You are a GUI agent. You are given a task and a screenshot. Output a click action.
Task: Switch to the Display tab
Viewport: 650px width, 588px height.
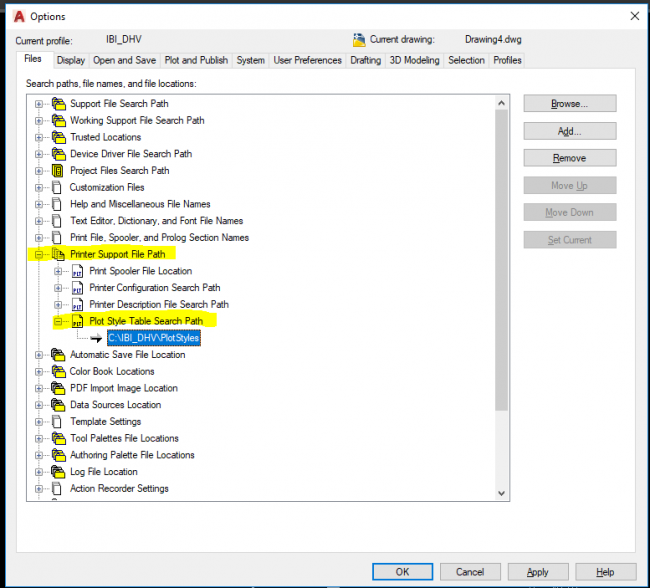tap(71, 60)
